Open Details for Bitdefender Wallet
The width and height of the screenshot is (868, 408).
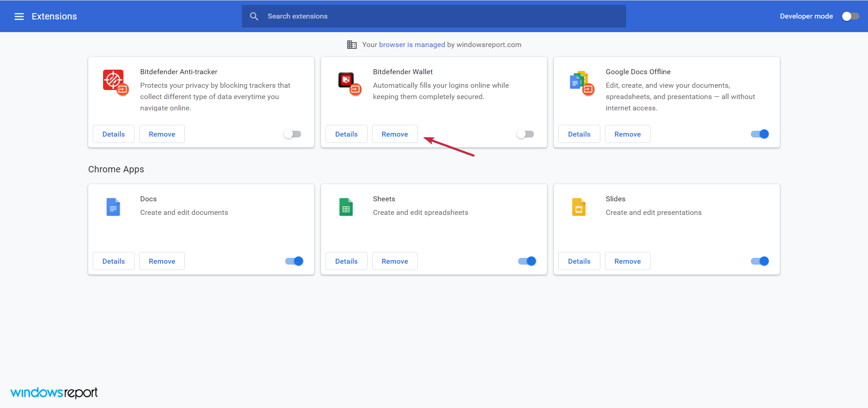point(346,134)
